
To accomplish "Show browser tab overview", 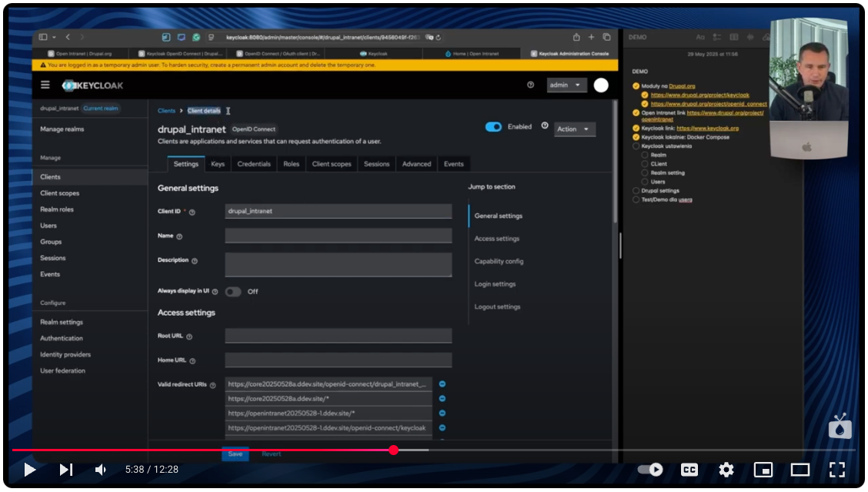I will click(606, 37).
